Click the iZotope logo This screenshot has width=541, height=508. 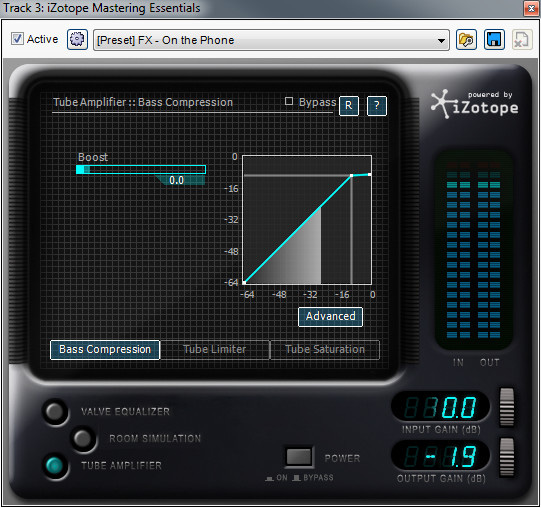point(475,104)
